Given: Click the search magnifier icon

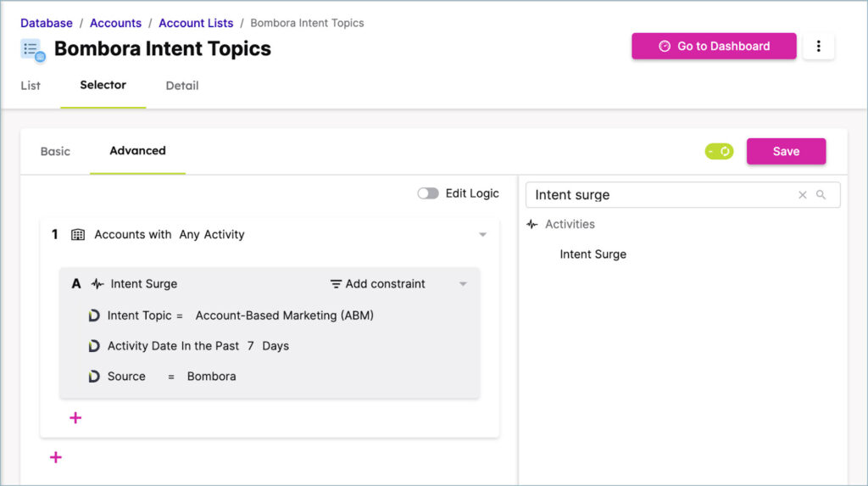Looking at the screenshot, I should click(x=821, y=195).
